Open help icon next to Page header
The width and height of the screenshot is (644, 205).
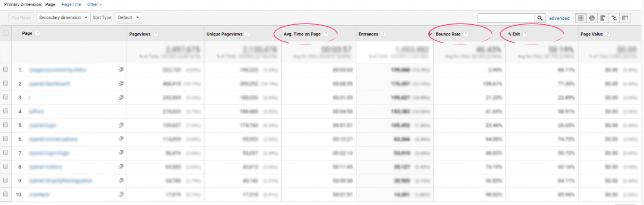coord(38,33)
